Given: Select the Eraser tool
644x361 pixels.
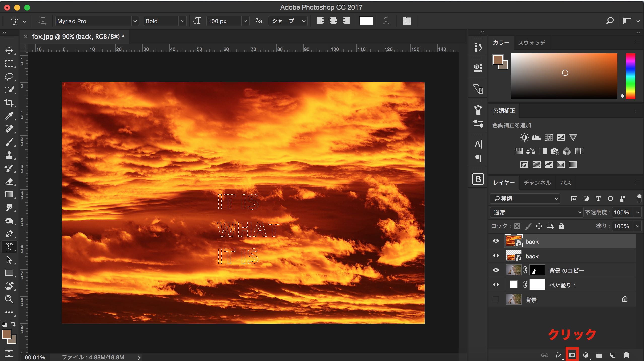Looking at the screenshot, I should click(x=9, y=181).
